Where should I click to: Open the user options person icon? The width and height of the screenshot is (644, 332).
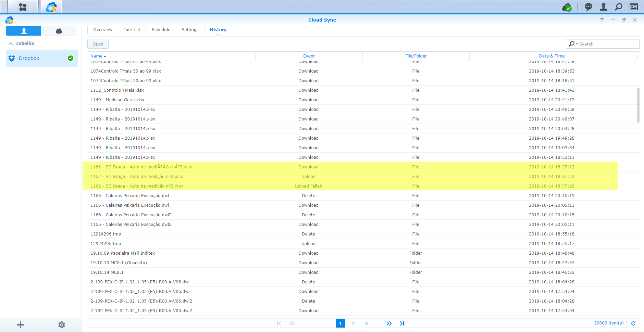pos(604,7)
